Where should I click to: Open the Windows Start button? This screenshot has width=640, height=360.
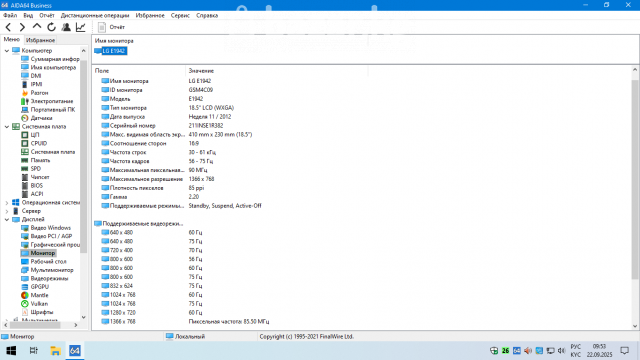coord(11,351)
